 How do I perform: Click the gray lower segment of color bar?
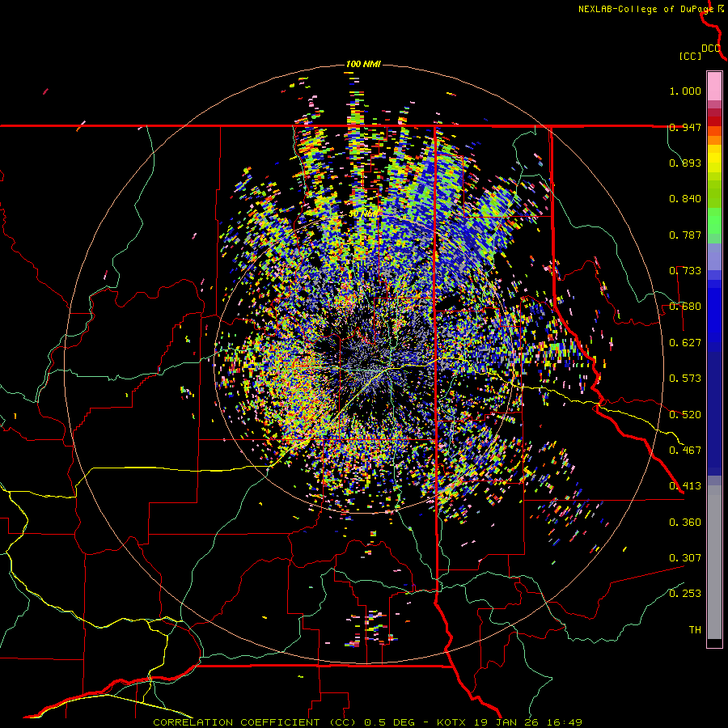714,562
